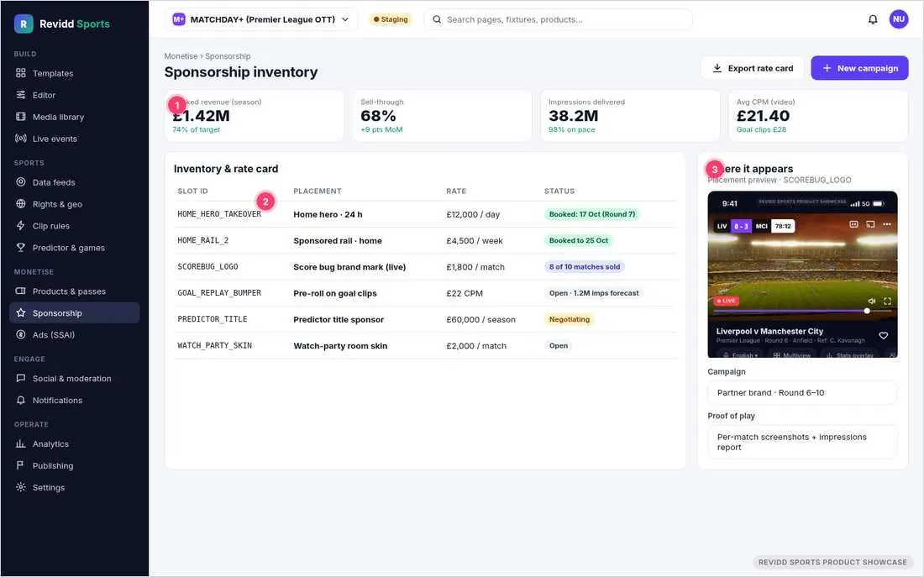Click the cast icon in video preview
924x577 pixels.
(x=870, y=224)
